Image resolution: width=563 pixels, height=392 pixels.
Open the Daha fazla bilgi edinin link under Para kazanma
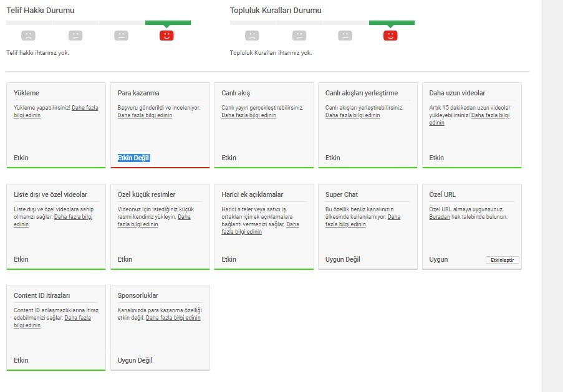[145, 115]
